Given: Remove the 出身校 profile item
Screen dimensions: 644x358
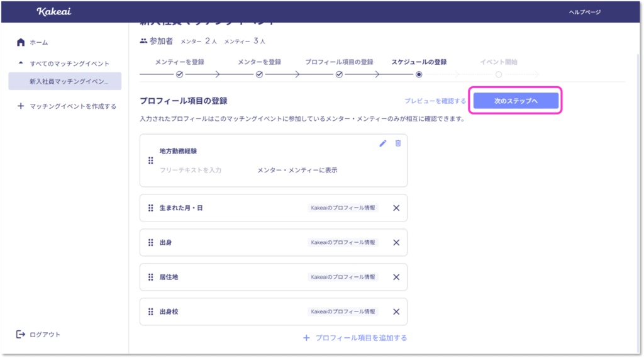Looking at the screenshot, I should (x=396, y=311).
